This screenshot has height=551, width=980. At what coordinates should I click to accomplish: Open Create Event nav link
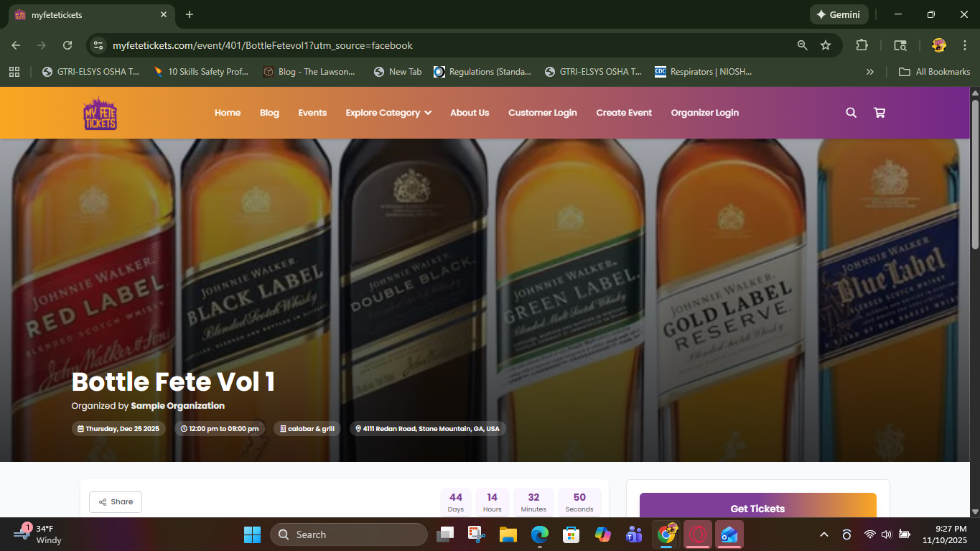point(624,113)
